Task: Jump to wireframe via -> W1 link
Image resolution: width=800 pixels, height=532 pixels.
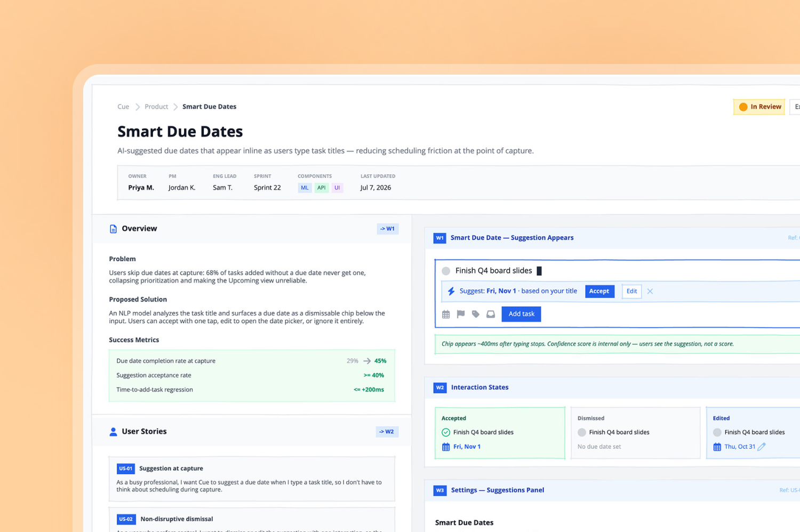Action: pos(388,229)
